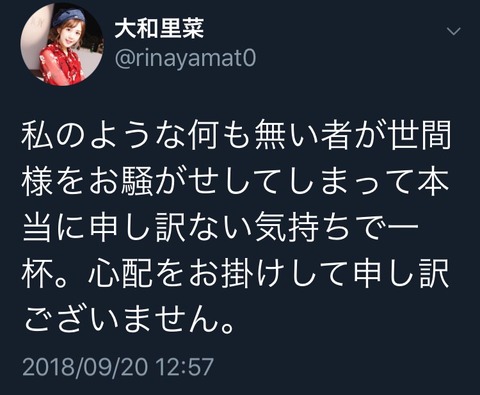Click the date 2018/09/20 in timestamp
The height and width of the screenshot is (395, 480).
click(85, 367)
